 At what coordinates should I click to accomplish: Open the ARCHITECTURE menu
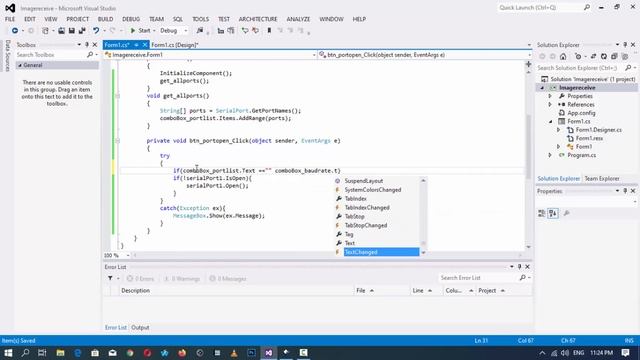pos(258,19)
